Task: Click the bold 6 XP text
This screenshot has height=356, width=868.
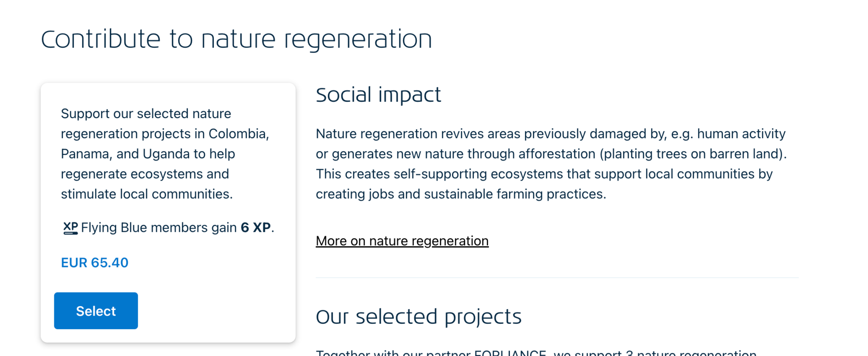Action: pos(256,227)
